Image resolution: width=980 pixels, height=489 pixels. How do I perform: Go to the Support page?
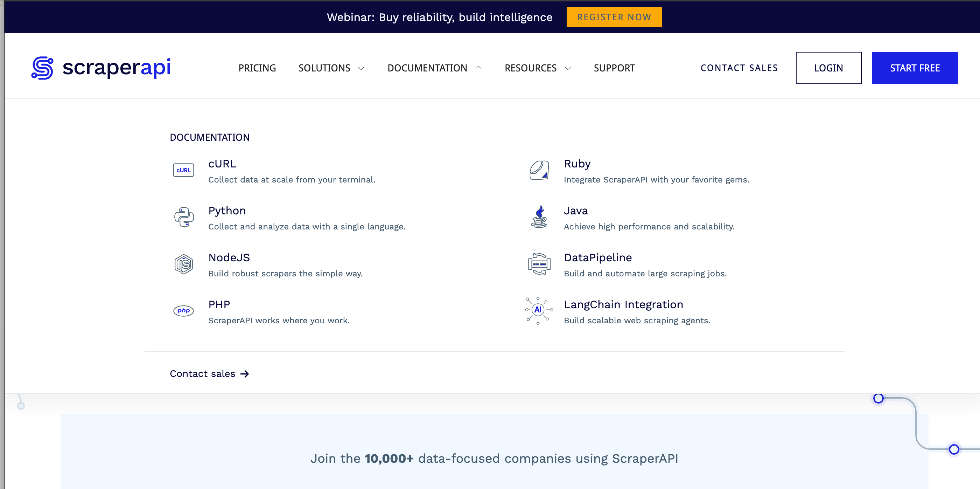click(x=614, y=68)
